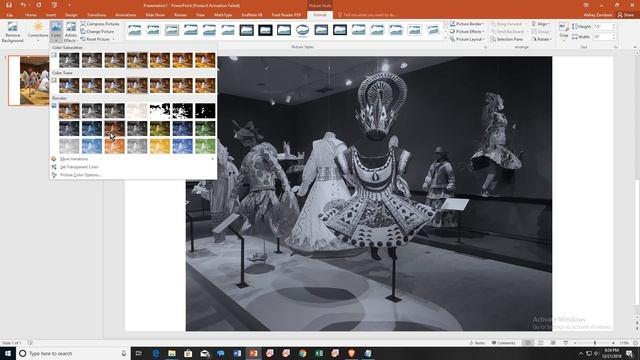Open the Picture Effects dropdown

[467, 31]
